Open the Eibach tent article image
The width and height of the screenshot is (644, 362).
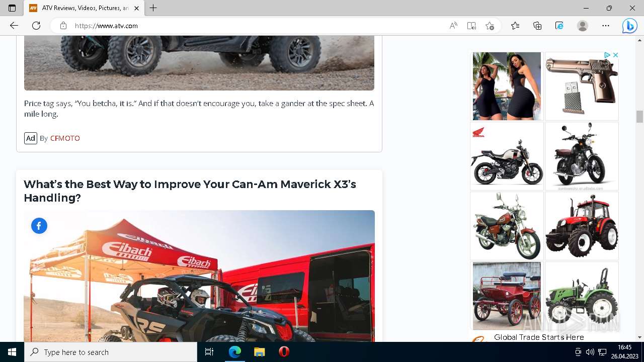199,276
